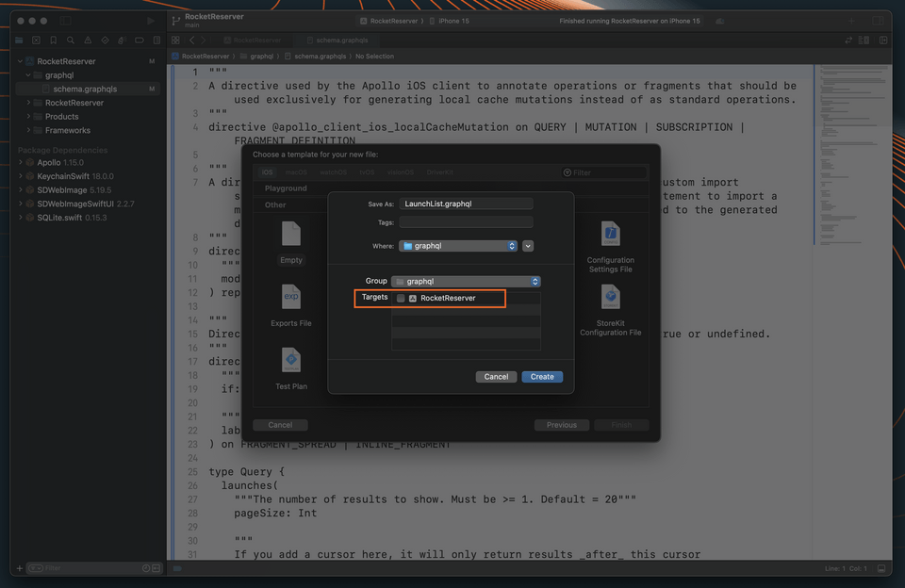The height and width of the screenshot is (588, 905).
Task: Click the add plus button below navigator
Action: pyautogui.click(x=19, y=568)
